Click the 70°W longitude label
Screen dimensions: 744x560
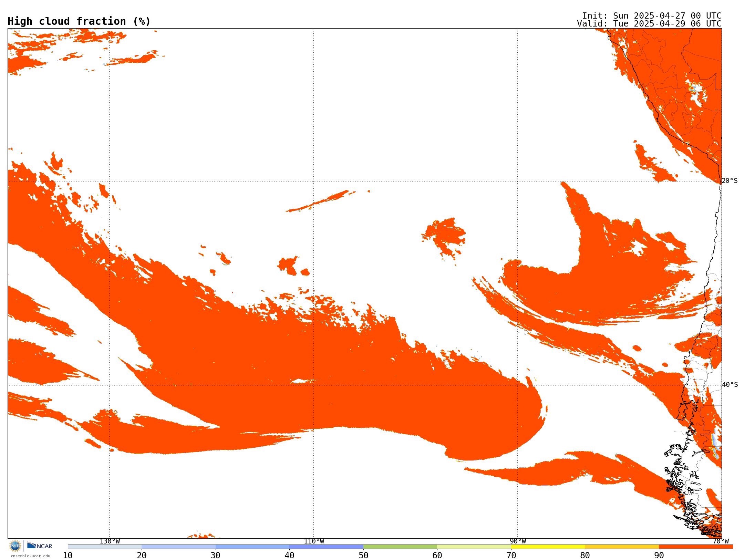(x=721, y=541)
